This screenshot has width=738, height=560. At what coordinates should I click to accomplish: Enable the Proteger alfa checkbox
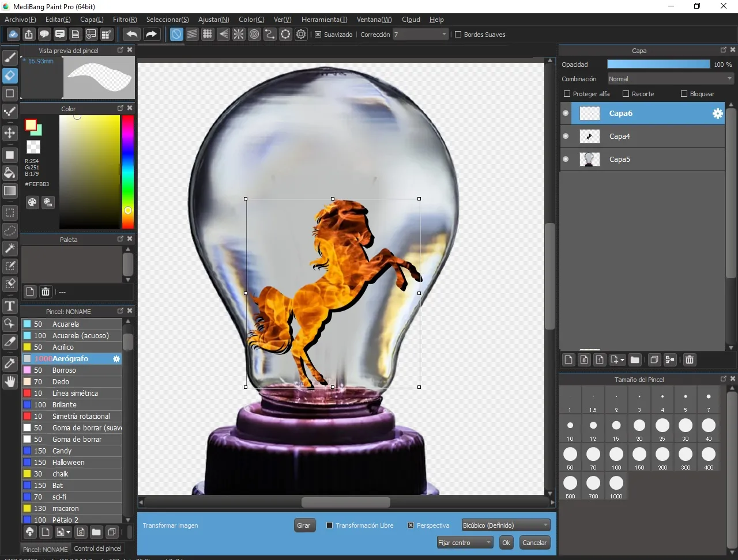tap(567, 94)
